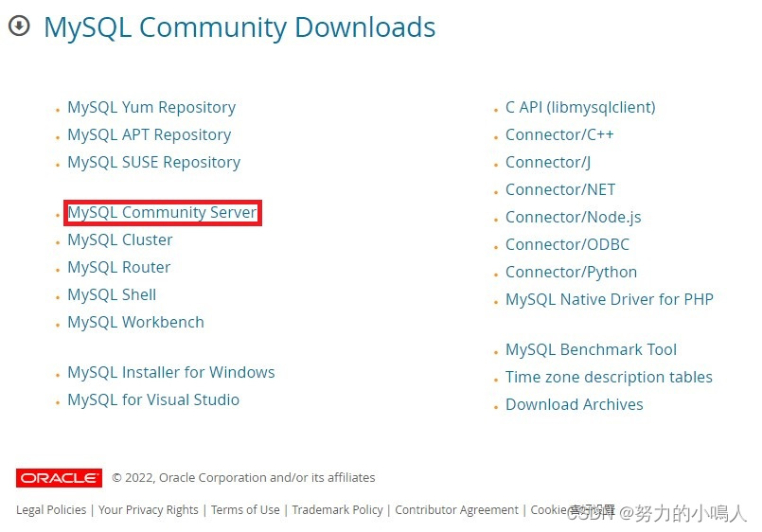The width and height of the screenshot is (762, 532).
Task: Open the Connector/Node.js link
Action: pyautogui.click(x=574, y=217)
